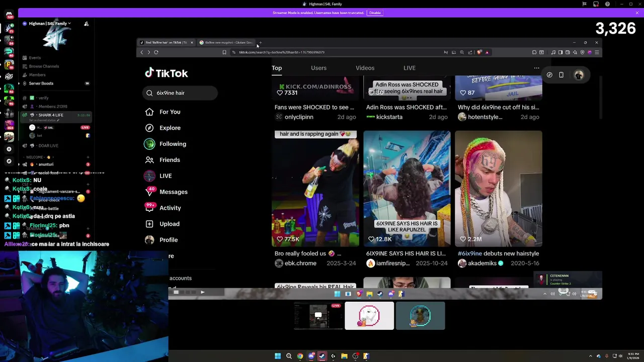
Task: Click the tiktok.com address bar URL
Action: click(x=282, y=52)
